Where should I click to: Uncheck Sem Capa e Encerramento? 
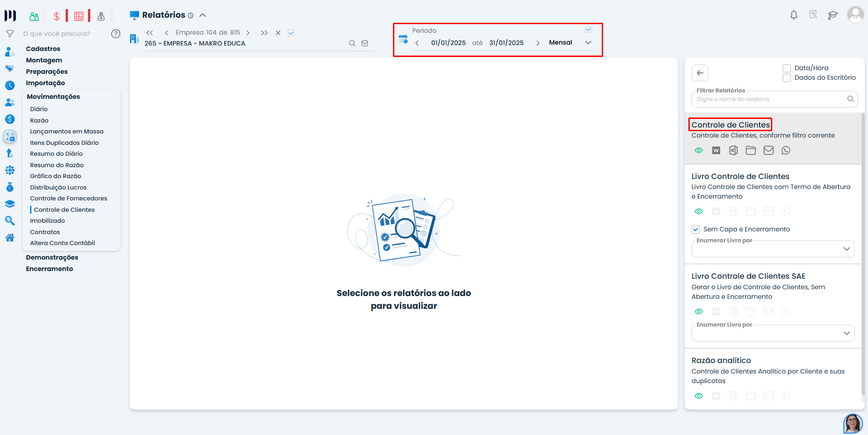(x=696, y=230)
